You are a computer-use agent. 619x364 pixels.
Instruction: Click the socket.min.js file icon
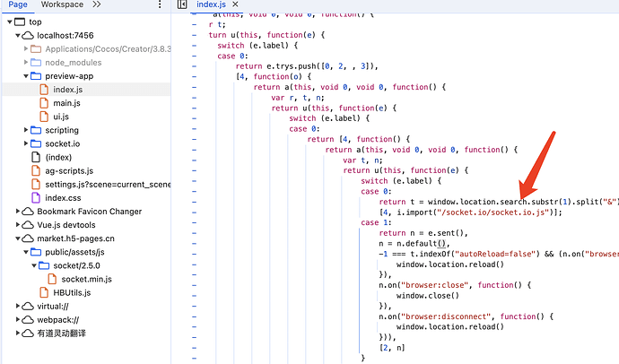pyautogui.click(x=52, y=279)
